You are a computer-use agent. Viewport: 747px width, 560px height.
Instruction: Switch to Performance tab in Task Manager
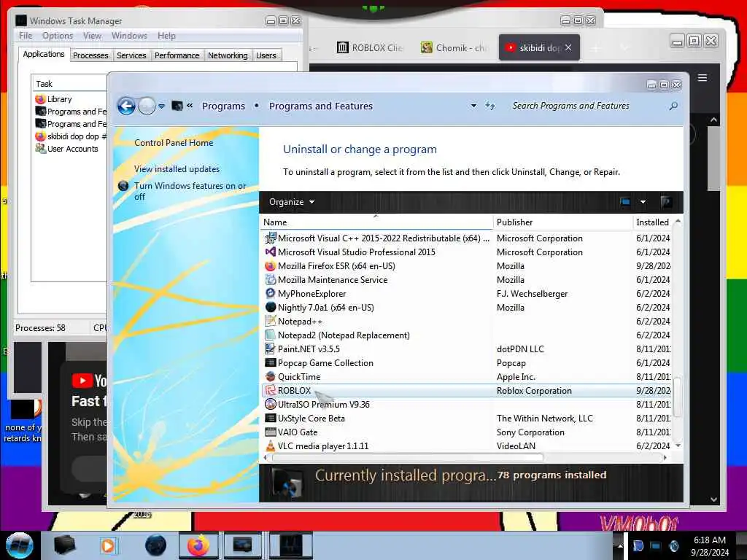point(177,55)
